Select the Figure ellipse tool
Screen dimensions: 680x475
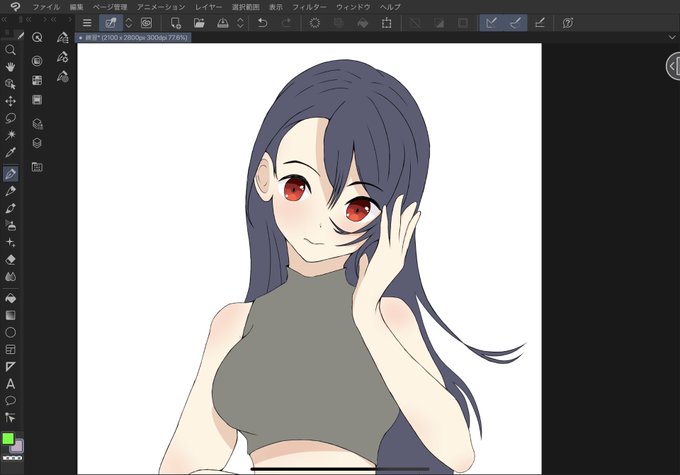[10, 332]
